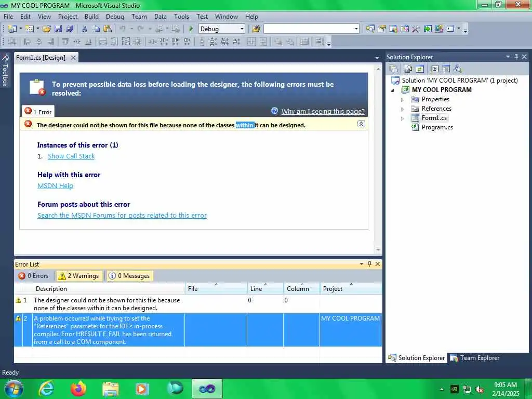The image size is (532, 399).
Task: Collapse the MY COOL PROGRAM project node
Action: pyautogui.click(x=393, y=90)
